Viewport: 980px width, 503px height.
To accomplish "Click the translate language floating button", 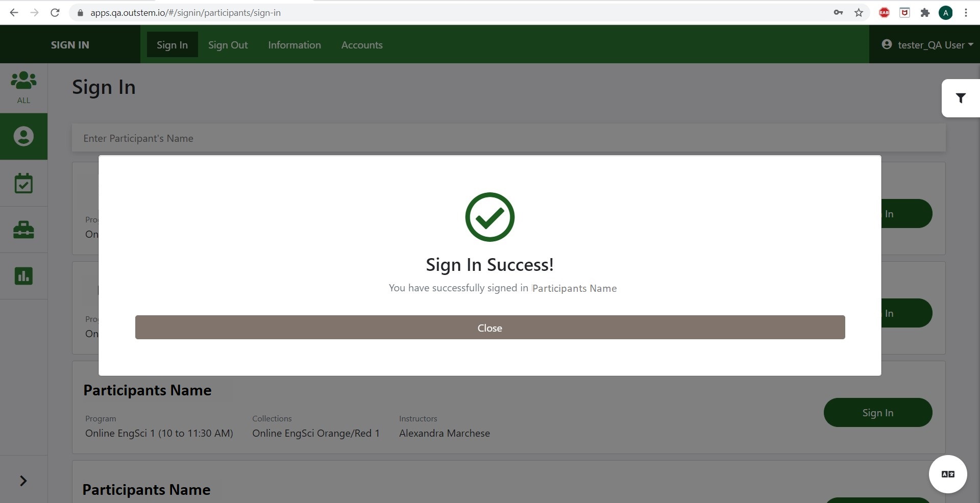I will tap(948, 474).
